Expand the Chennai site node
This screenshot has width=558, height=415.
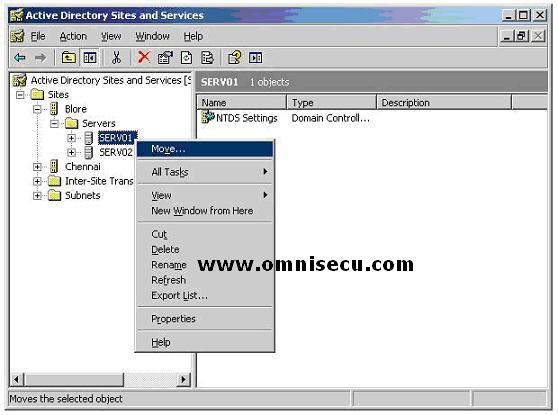[x=37, y=167]
